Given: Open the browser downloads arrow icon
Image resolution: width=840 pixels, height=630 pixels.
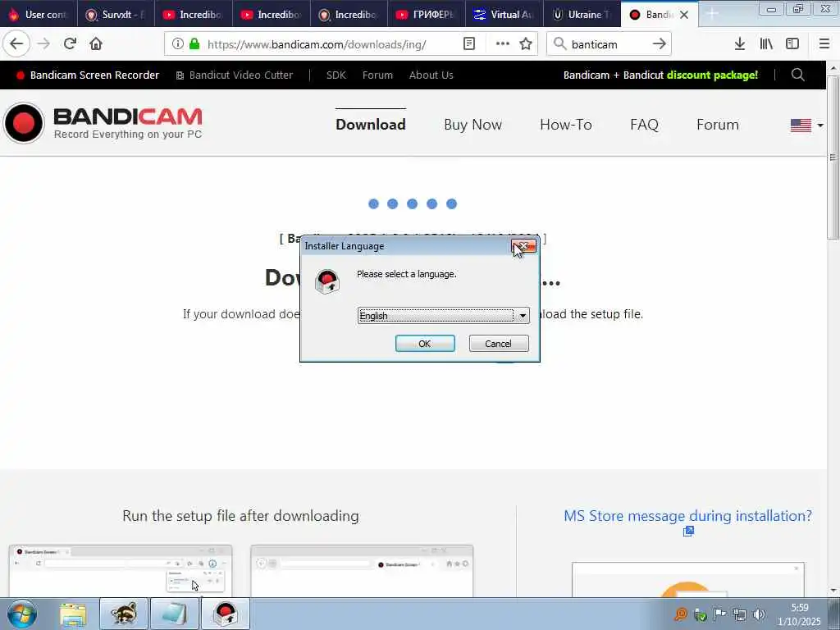Looking at the screenshot, I should tap(740, 44).
